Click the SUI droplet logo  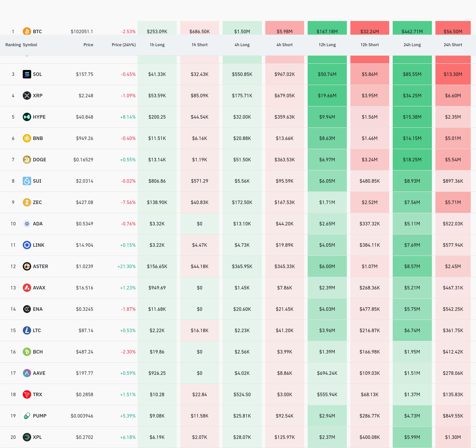pos(27,181)
